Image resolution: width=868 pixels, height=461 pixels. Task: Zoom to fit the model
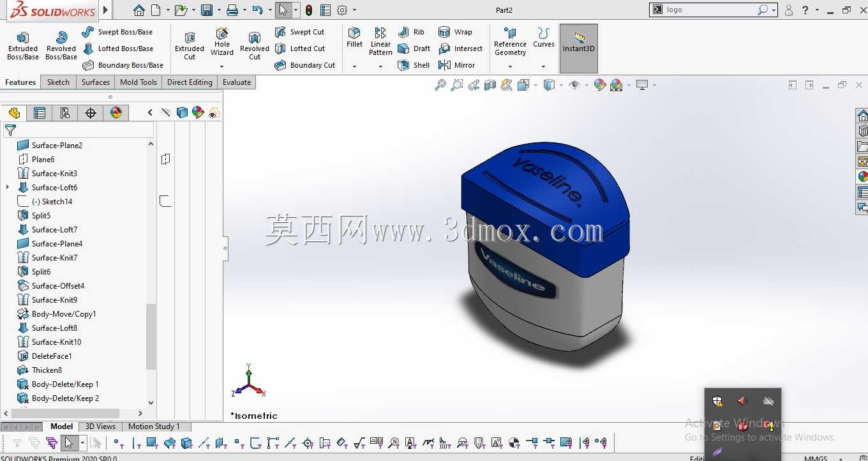tap(440, 85)
